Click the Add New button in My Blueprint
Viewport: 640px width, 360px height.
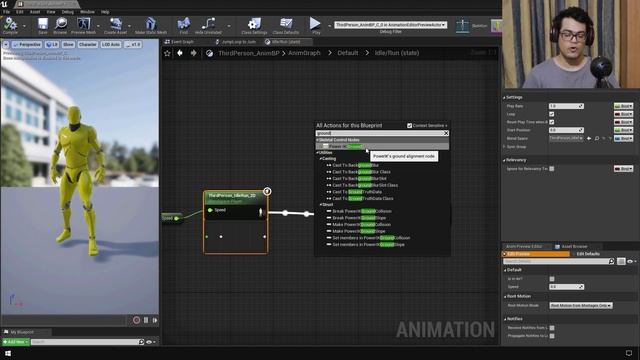click(16, 342)
